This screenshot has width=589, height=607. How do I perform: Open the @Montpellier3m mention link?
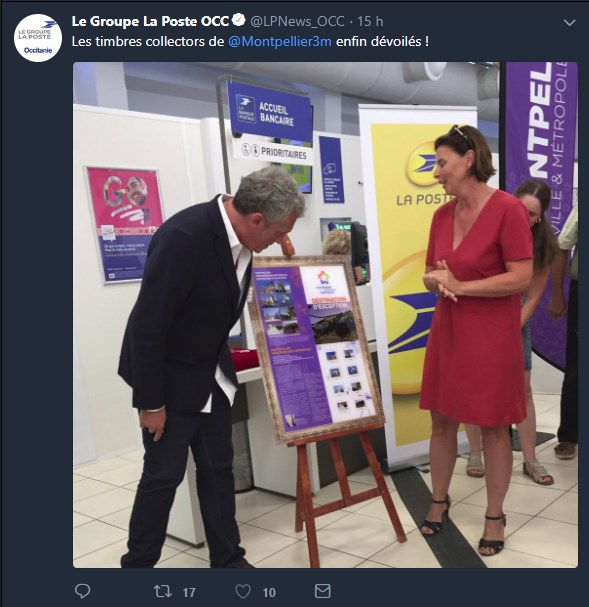click(279, 41)
